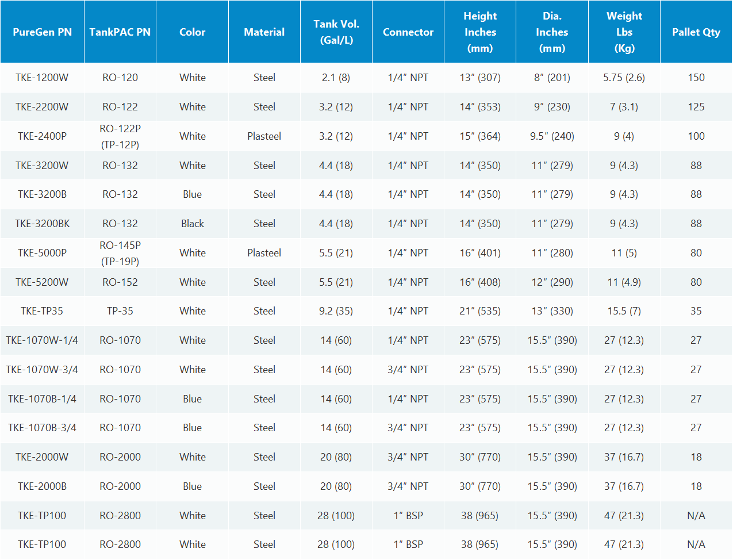This screenshot has height=560, width=733.
Task: Click part number TKE-1070W-3/4
Action: (x=42, y=370)
